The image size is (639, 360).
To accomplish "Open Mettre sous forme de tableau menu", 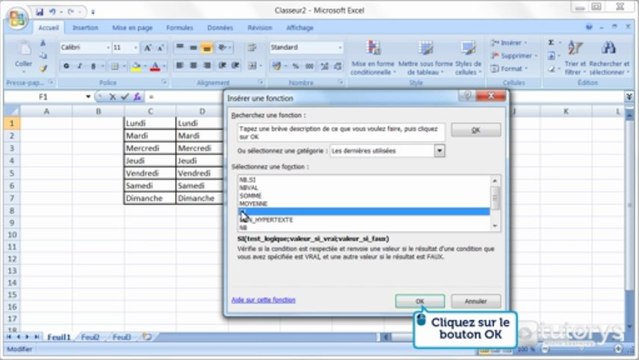I will [425, 57].
